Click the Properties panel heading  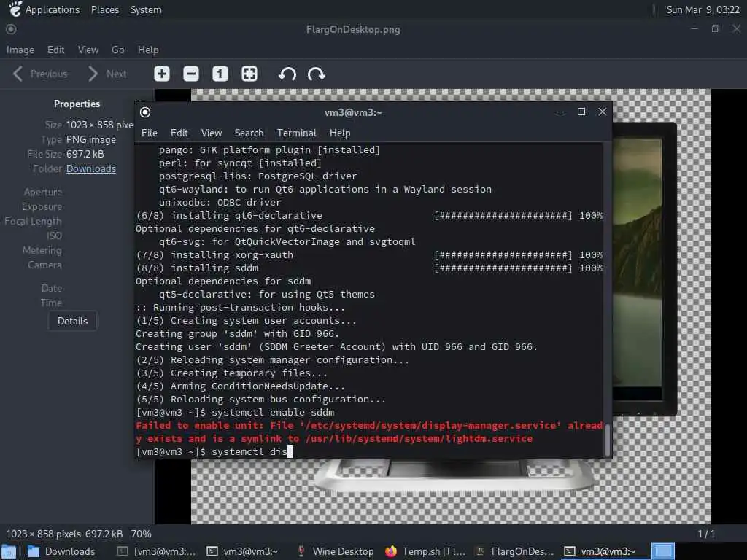coord(77,104)
